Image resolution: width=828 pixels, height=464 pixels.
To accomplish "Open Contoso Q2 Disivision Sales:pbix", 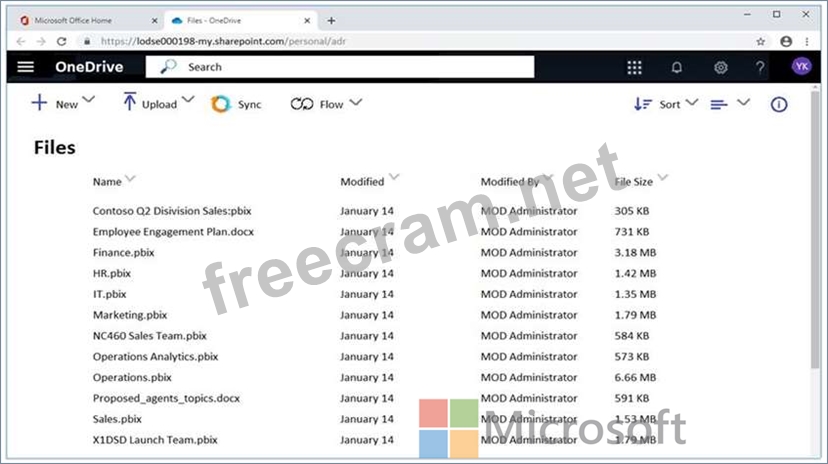I will point(172,211).
